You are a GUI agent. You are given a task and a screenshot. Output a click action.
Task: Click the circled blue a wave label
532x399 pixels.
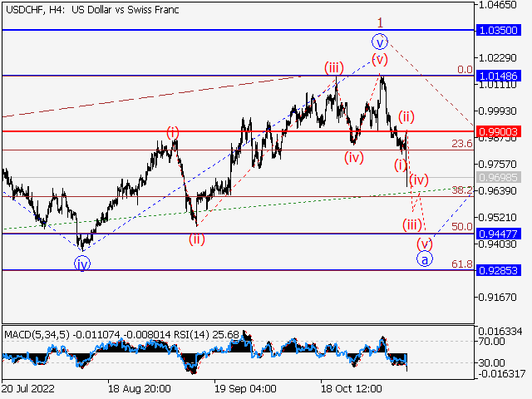425,259
